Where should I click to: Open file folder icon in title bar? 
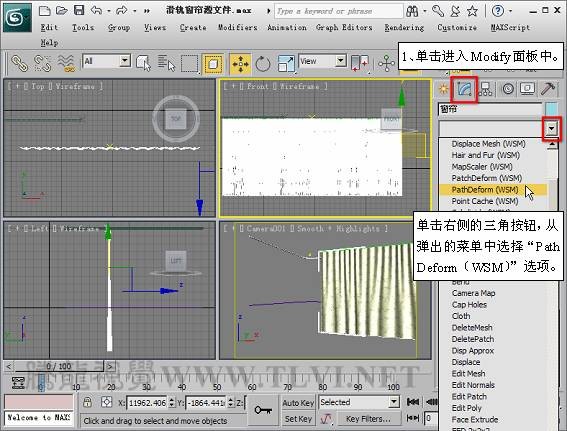pyautogui.click(x=62, y=10)
